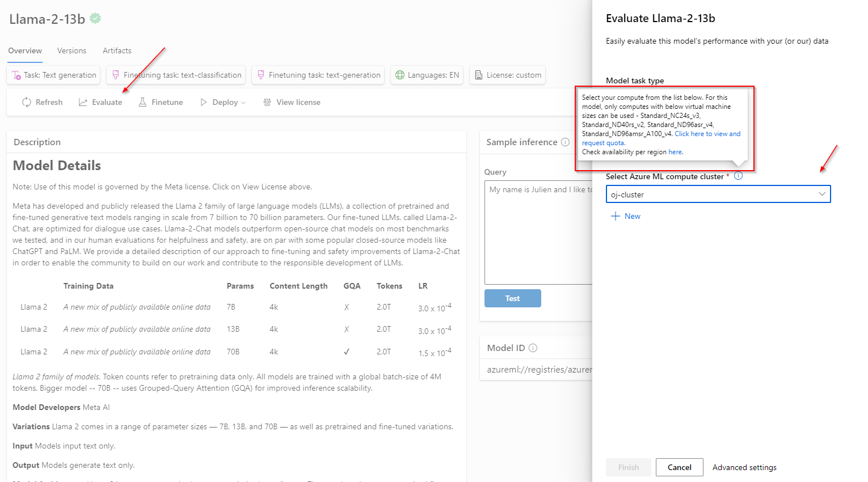Click info icon beside Select Azure ML compute cluster

pos(738,176)
